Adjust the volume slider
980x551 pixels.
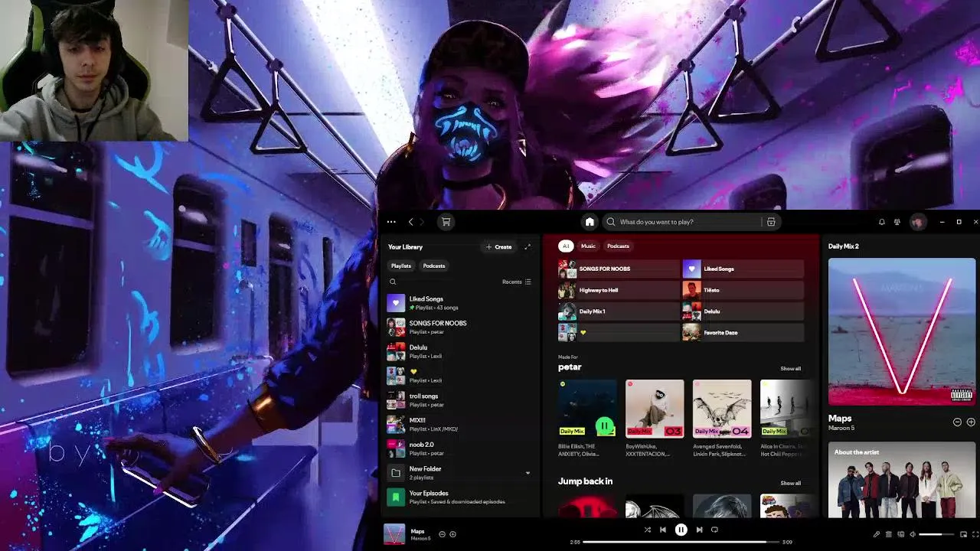coord(936,534)
